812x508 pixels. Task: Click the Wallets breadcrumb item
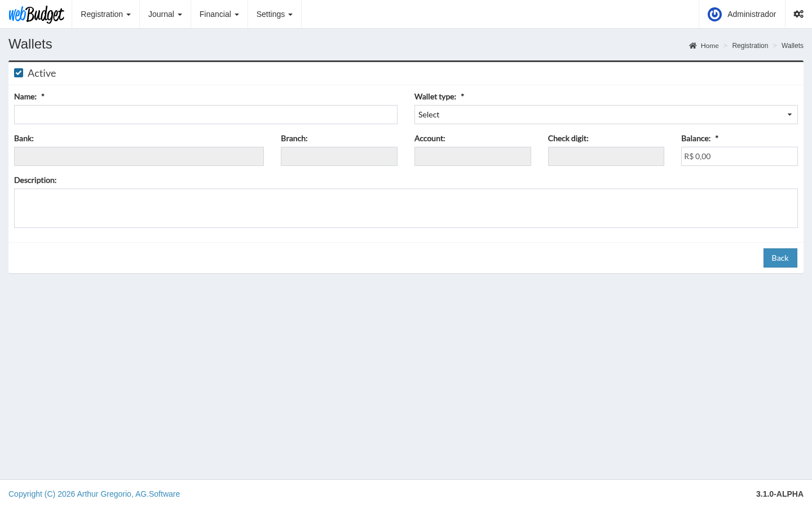tap(792, 46)
